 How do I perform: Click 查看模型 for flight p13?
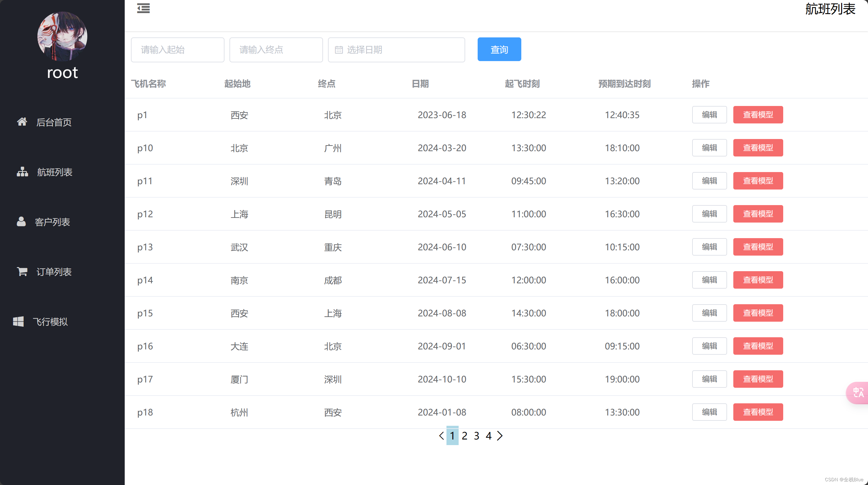pos(758,247)
